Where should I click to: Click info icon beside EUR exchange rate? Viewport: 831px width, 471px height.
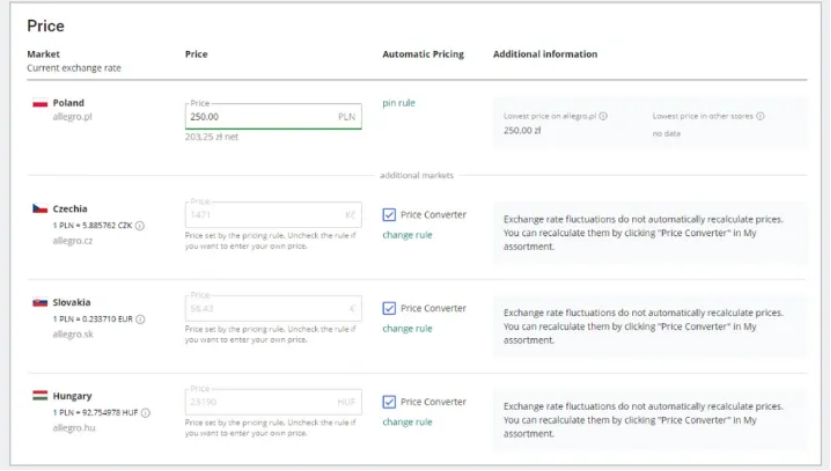[140, 319]
